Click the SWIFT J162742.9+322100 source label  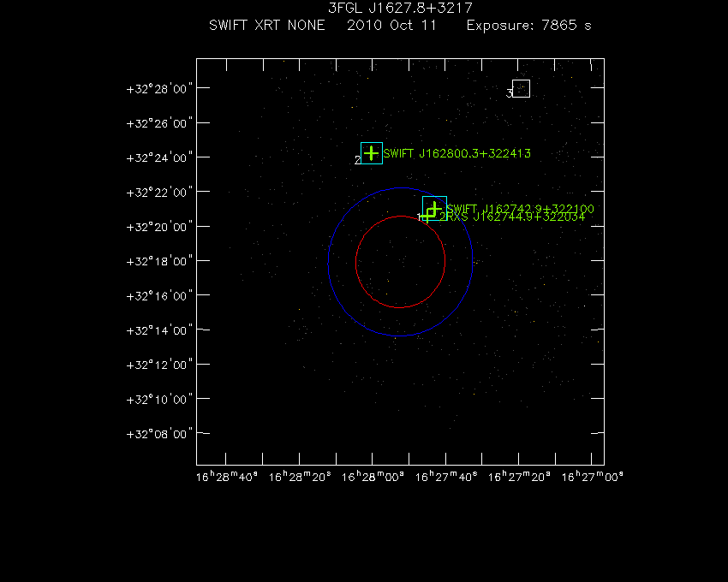520,209
